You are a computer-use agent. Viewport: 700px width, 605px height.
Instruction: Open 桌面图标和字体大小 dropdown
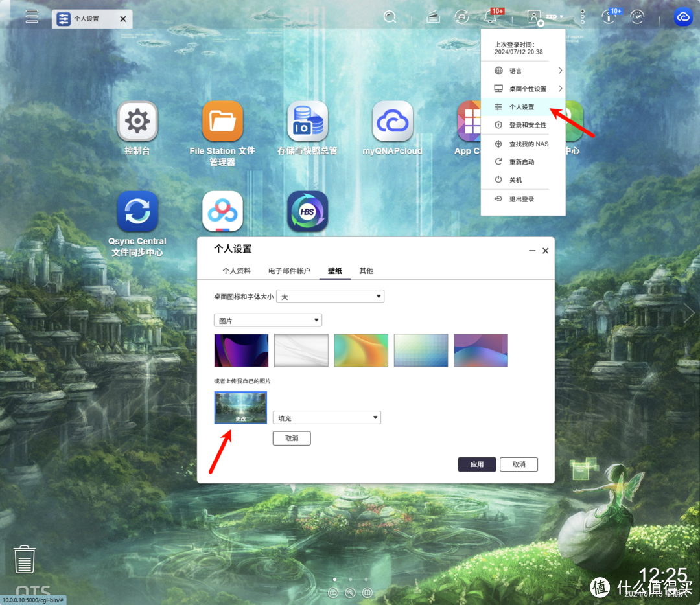tap(330, 296)
